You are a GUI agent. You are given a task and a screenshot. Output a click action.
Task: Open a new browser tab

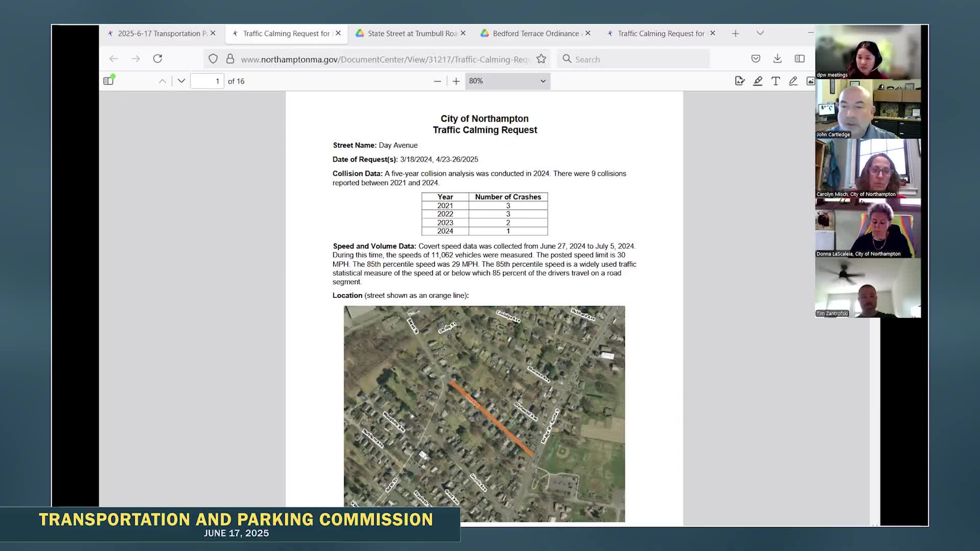click(736, 34)
